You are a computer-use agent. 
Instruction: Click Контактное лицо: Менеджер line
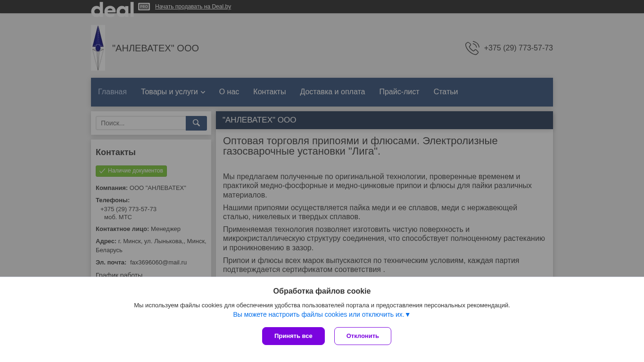[x=138, y=229]
